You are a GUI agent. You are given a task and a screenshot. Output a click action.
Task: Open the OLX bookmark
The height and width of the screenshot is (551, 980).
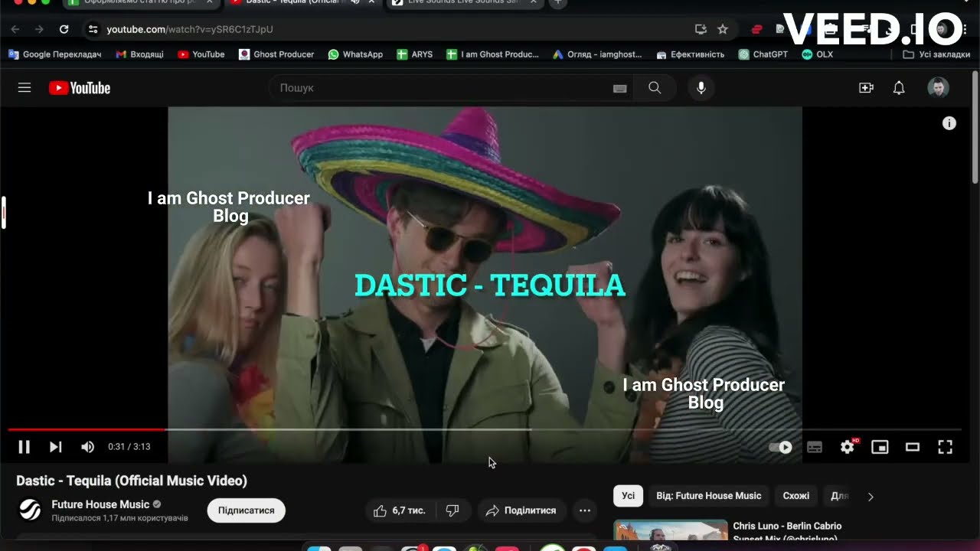pos(817,54)
